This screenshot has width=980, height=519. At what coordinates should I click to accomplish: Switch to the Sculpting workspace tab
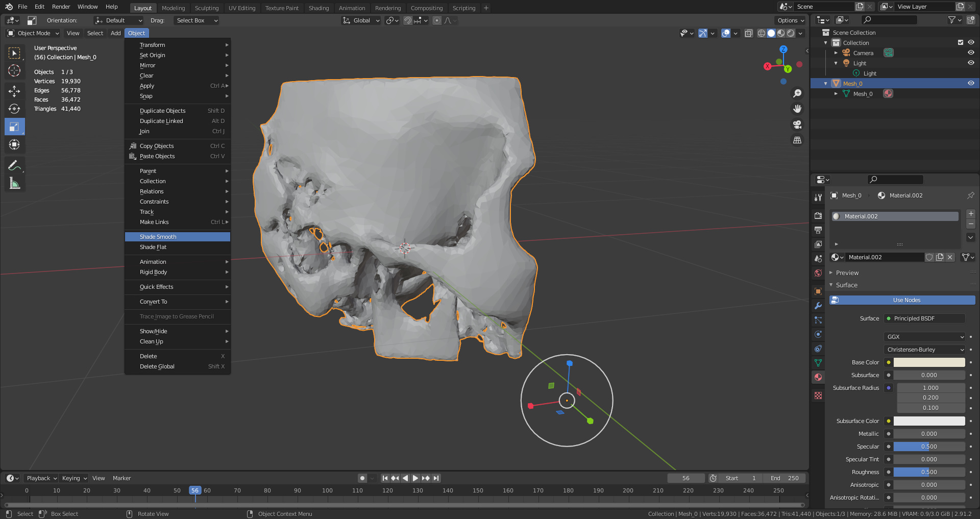coord(206,8)
